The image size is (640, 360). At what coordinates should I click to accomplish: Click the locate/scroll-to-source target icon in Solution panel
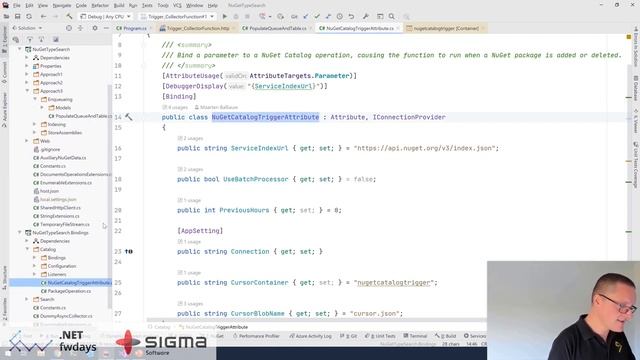tap(69, 28)
